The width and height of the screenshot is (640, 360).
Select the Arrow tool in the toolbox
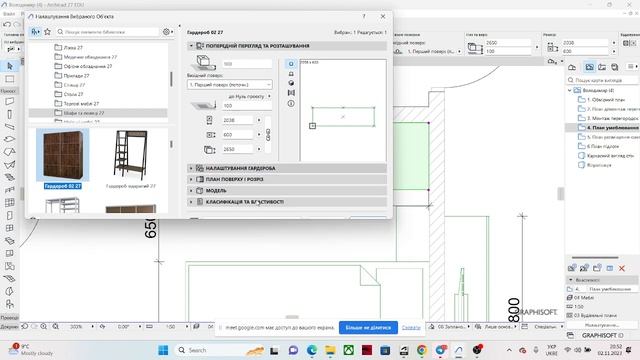click(x=10, y=66)
